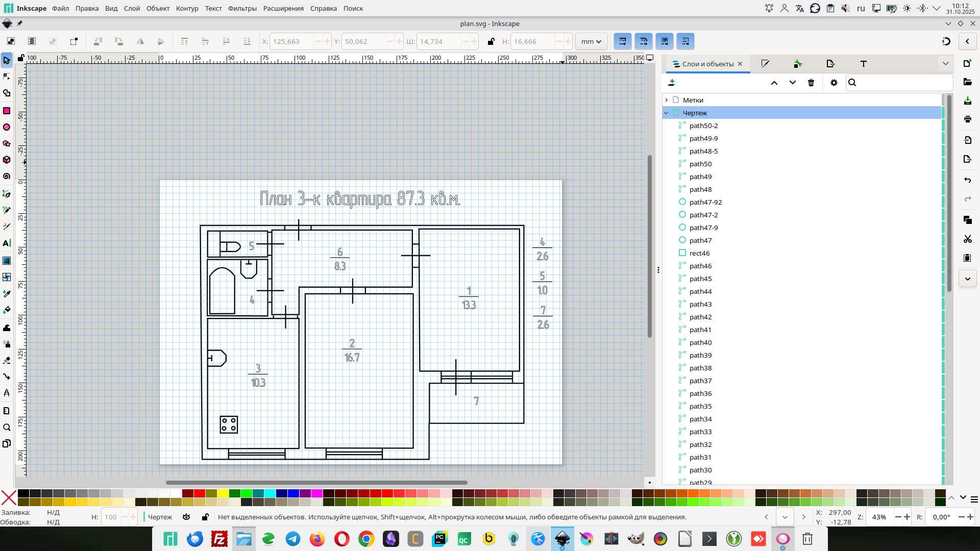Image resolution: width=980 pixels, height=551 pixels.
Task: Select path47-92 in the objects list
Action: click(x=705, y=202)
